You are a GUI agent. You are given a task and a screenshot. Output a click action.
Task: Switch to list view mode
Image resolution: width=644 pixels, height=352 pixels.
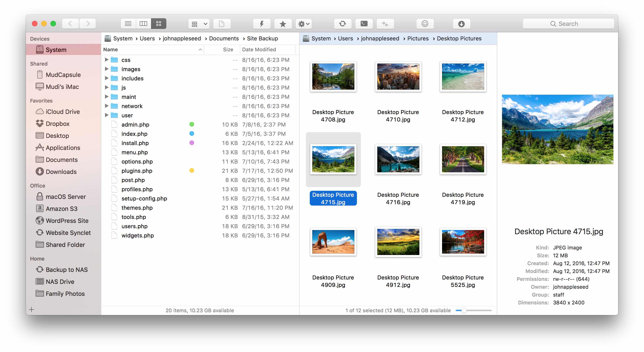128,24
